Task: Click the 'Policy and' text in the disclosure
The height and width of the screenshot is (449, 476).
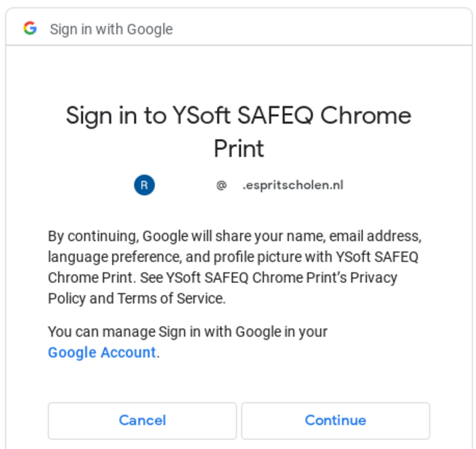Action: tap(81, 299)
